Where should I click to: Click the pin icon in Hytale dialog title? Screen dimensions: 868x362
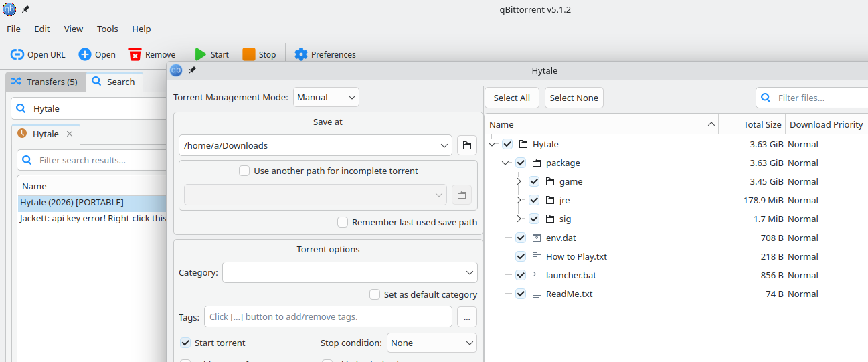[193, 70]
